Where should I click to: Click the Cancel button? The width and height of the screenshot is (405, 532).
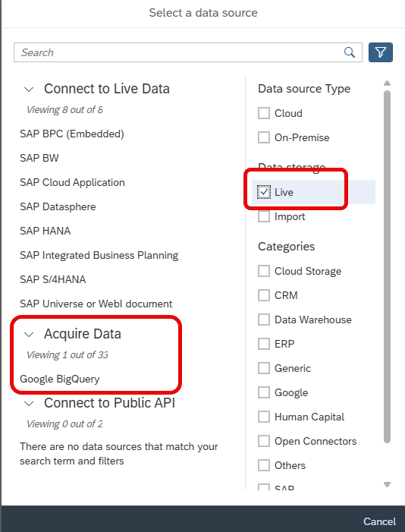tap(379, 521)
